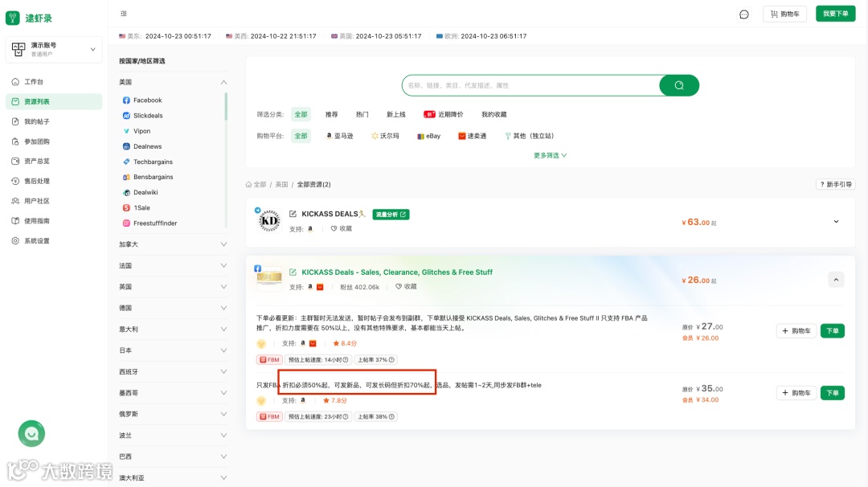
Task: Select Facebook in the site list
Action: (x=142, y=100)
